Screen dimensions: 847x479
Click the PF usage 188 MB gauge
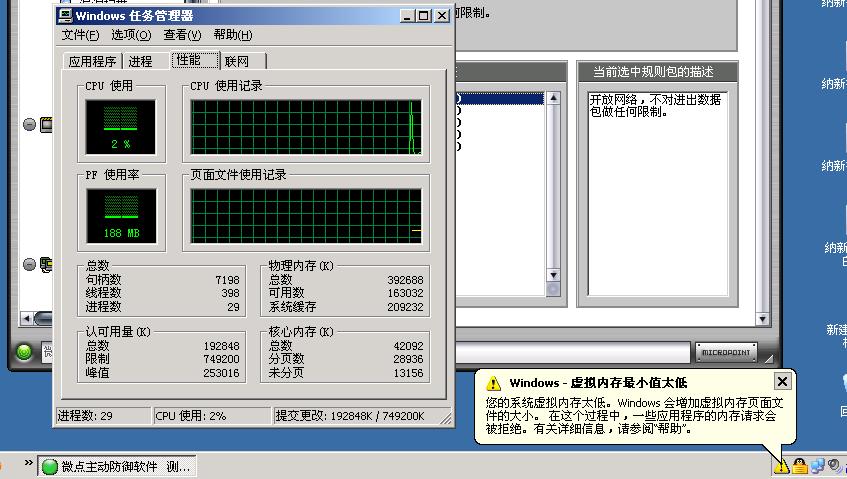(121, 216)
